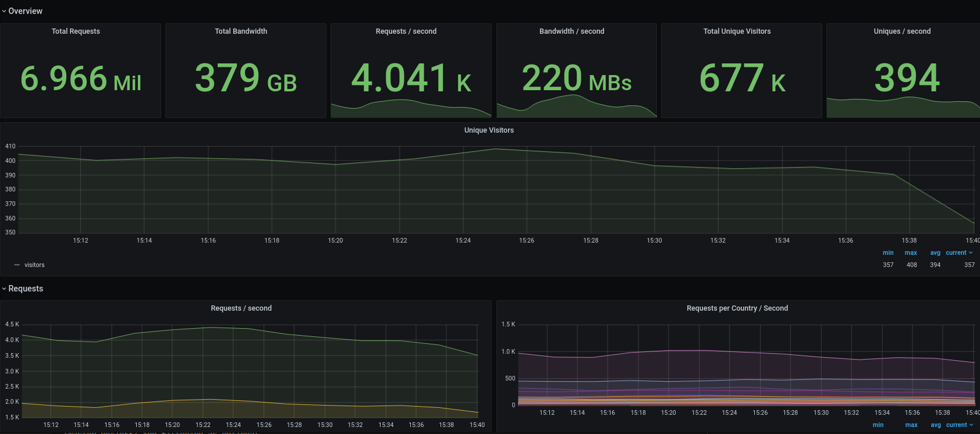Sort Requests per Country legend by min
This screenshot has height=434, width=980.
point(878,425)
